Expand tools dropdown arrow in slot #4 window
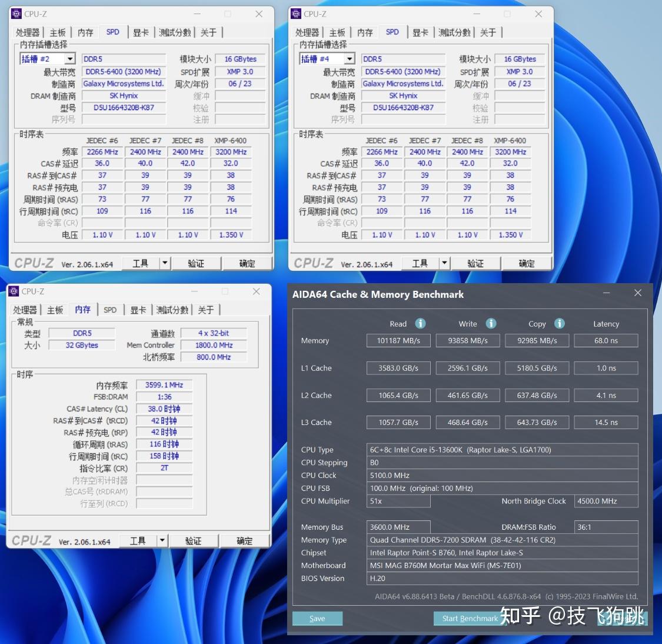Viewport: 662px width, 644px height. [x=444, y=264]
